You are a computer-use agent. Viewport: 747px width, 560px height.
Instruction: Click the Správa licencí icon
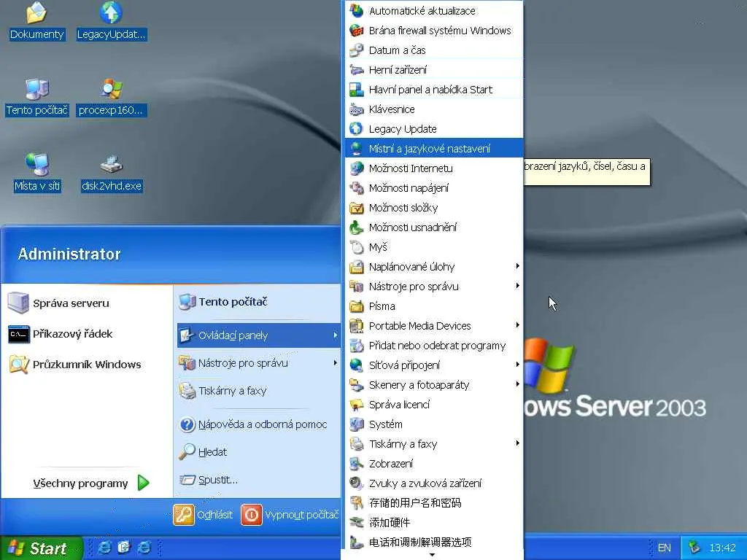click(356, 404)
